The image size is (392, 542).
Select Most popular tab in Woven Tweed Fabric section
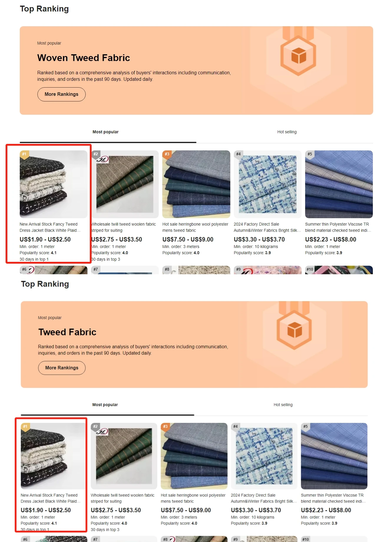click(105, 132)
